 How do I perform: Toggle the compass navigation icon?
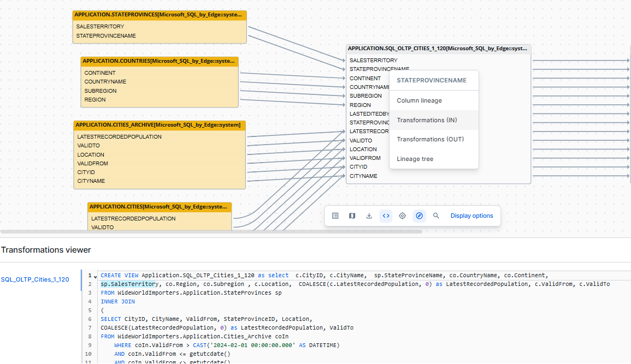coord(419,216)
